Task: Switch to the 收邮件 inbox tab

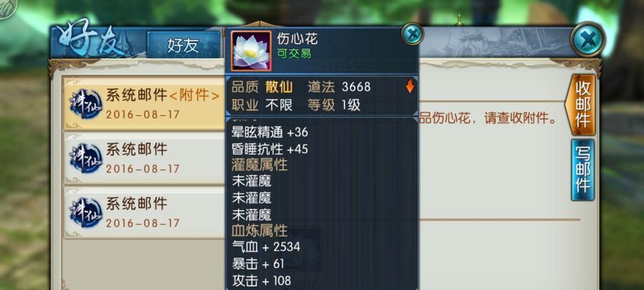Action: coord(582,104)
